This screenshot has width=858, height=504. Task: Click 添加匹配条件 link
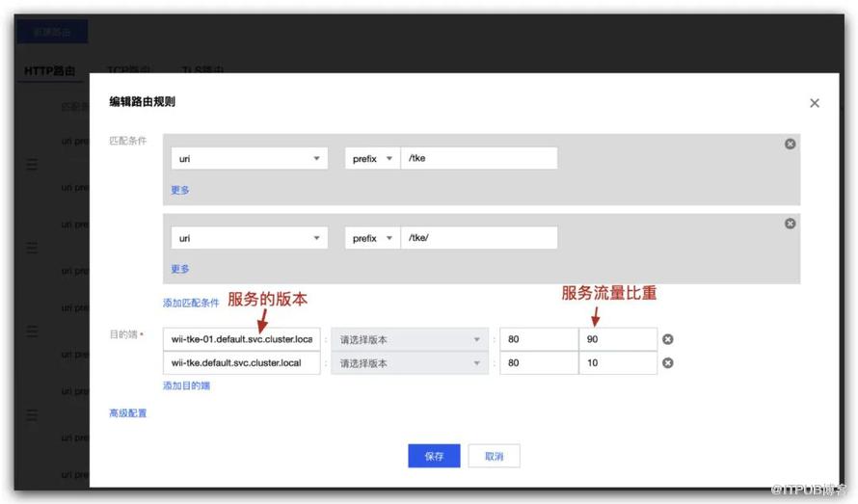tap(191, 303)
